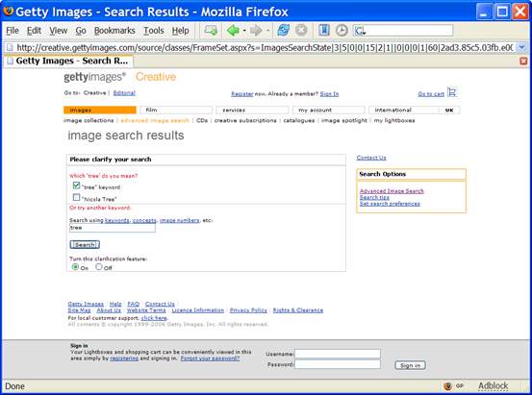Open the Back button history dropdown

click(x=244, y=31)
